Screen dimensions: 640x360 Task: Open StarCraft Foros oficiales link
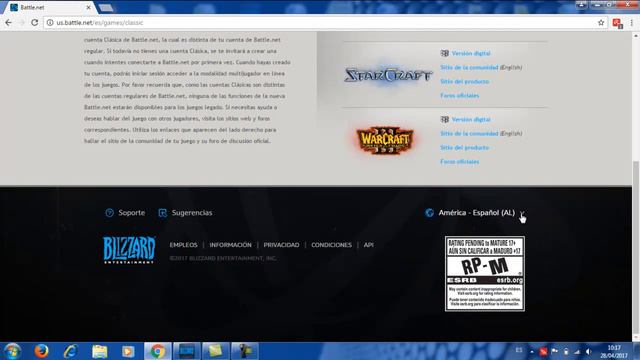tap(460, 96)
